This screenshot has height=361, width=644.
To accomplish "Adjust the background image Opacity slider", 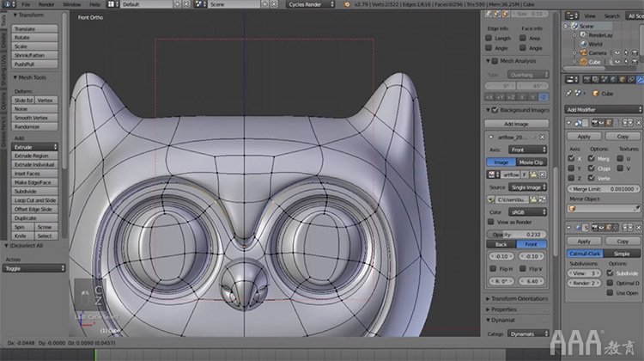I will click(x=517, y=235).
